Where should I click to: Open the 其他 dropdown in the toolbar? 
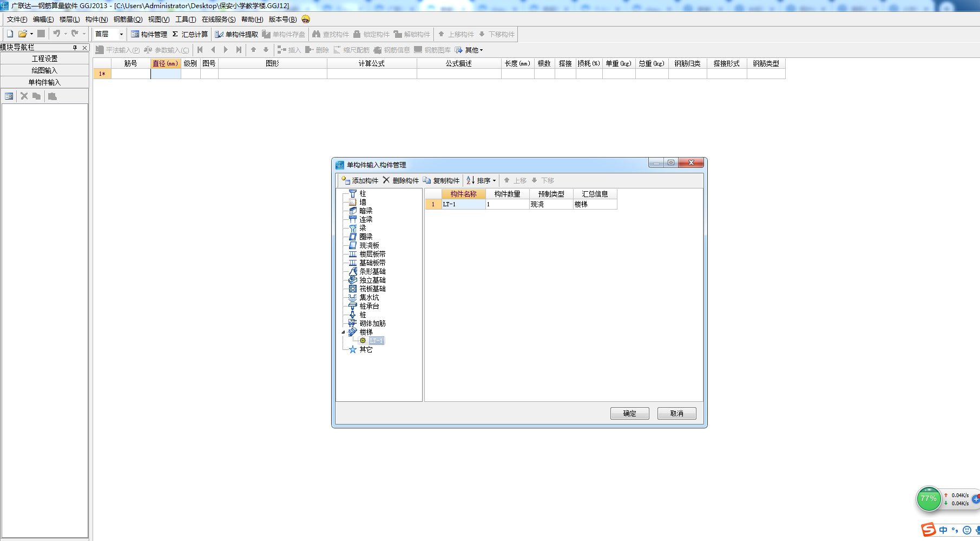(x=469, y=50)
